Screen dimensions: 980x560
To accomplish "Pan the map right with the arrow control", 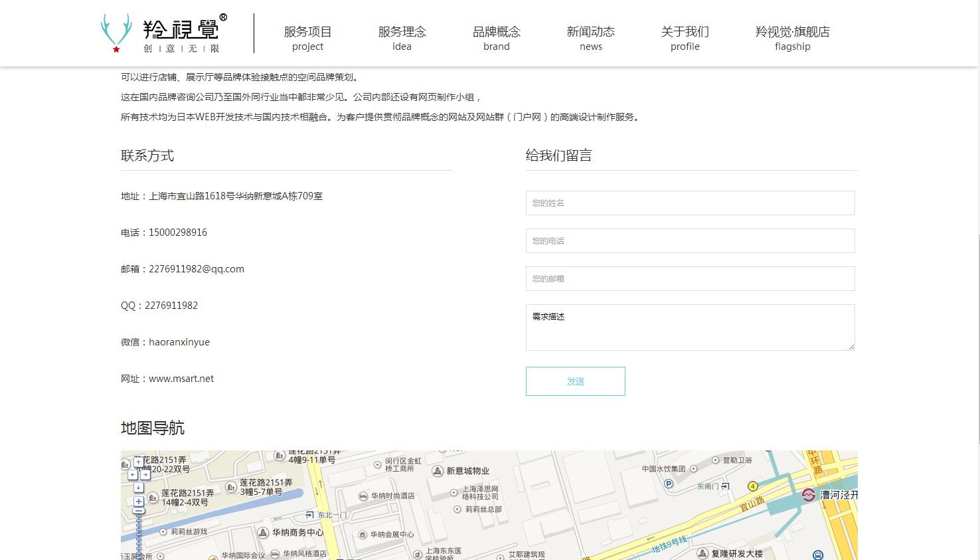I will coord(145,475).
